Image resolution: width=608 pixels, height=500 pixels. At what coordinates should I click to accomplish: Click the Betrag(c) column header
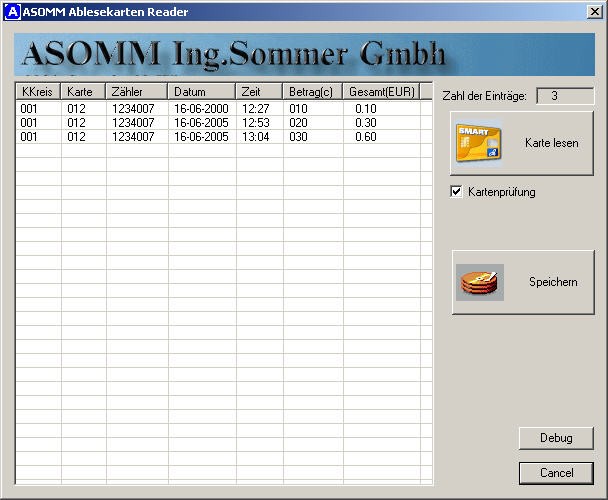313,92
